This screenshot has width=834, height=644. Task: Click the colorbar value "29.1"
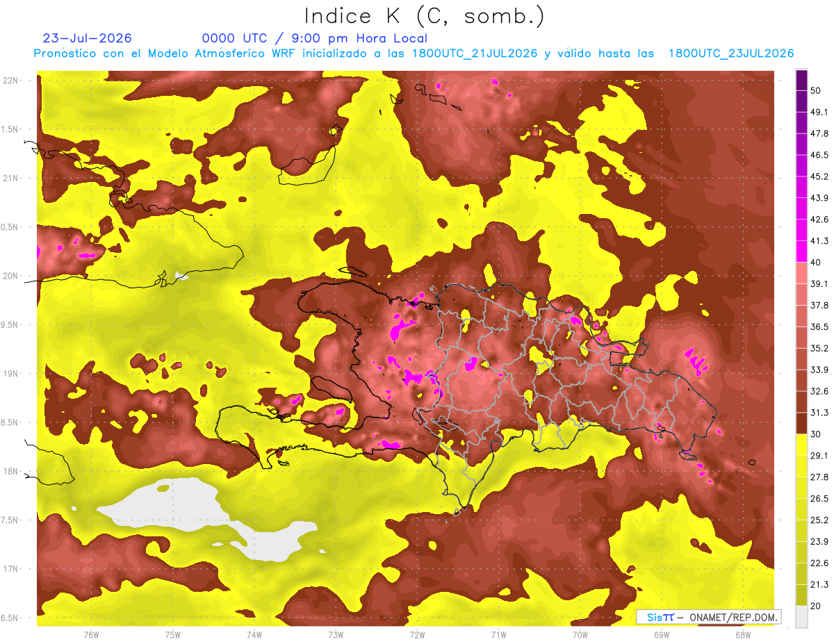click(819, 456)
